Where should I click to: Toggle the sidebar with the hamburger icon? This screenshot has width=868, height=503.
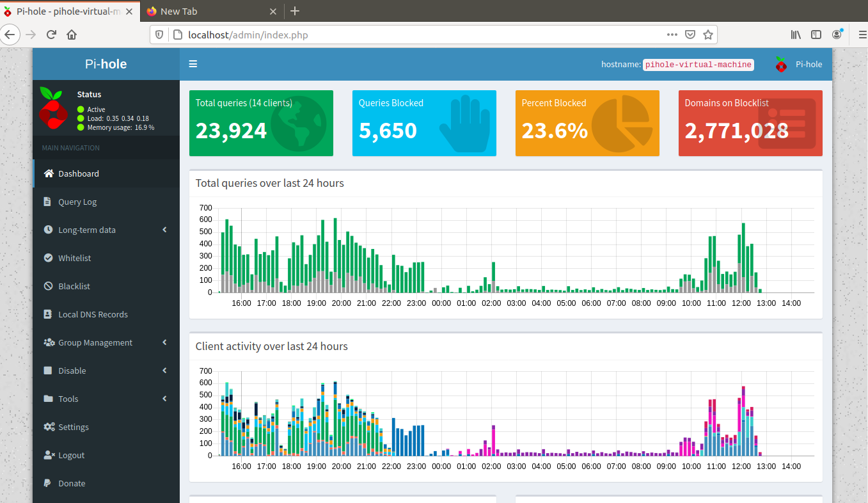point(193,64)
